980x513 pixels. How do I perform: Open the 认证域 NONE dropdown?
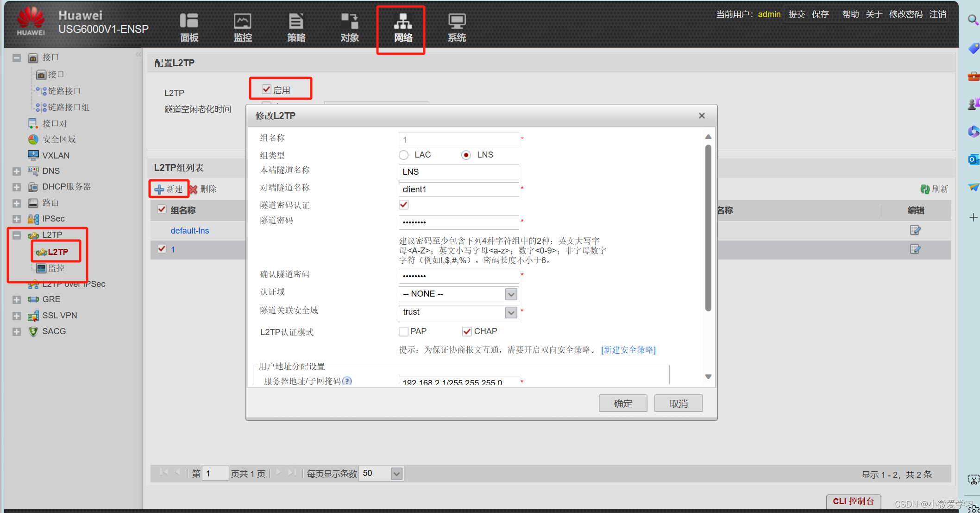(511, 294)
